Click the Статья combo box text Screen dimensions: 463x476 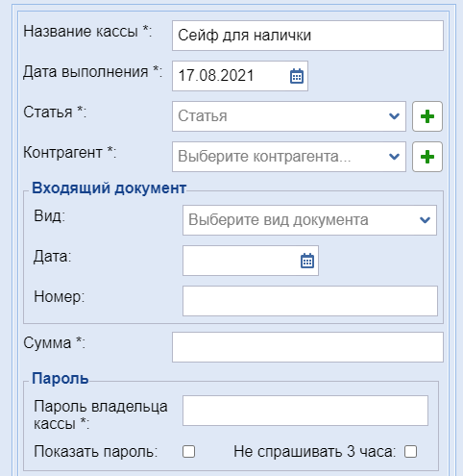pyautogui.click(x=203, y=116)
